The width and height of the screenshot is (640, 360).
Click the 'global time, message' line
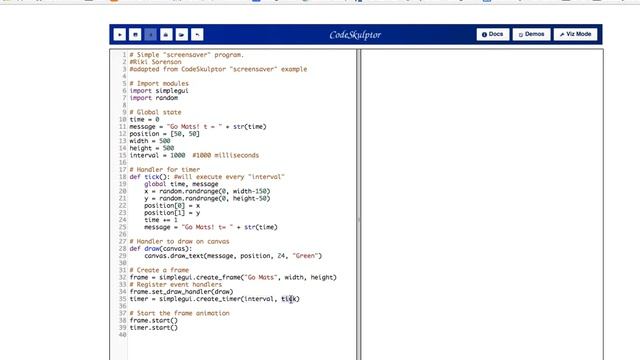point(181,184)
